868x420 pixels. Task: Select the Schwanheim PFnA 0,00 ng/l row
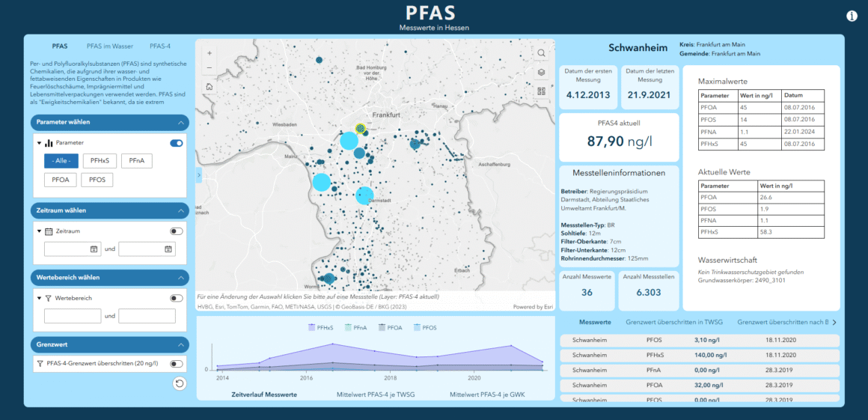700,370
